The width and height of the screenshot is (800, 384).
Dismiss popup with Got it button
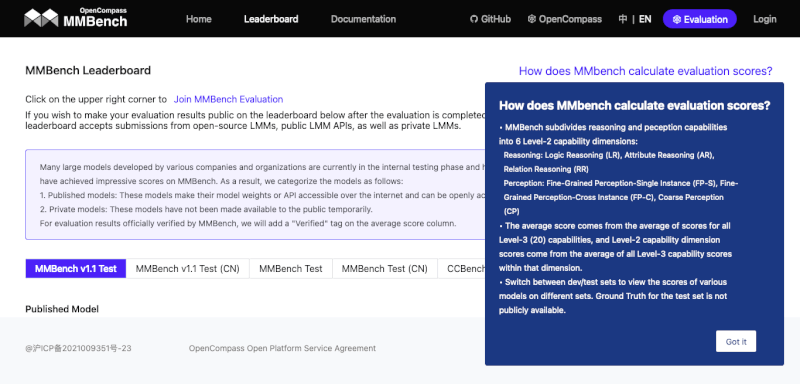point(736,341)
